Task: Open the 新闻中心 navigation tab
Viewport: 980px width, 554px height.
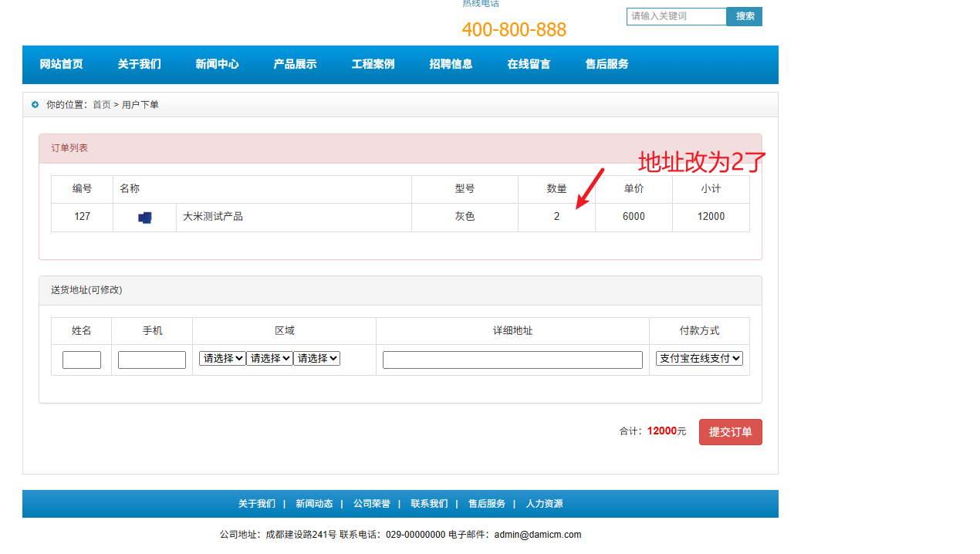Action: pyautogui.click(x=217, y=65)
